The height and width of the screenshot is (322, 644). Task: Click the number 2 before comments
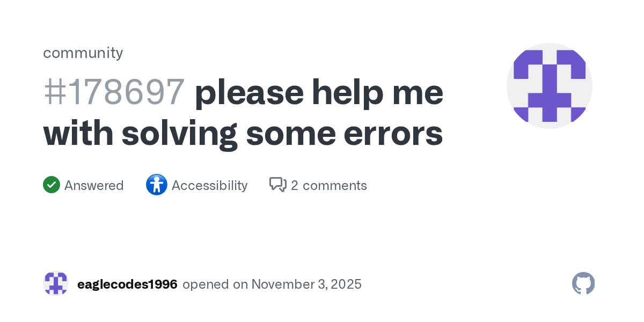295,186
